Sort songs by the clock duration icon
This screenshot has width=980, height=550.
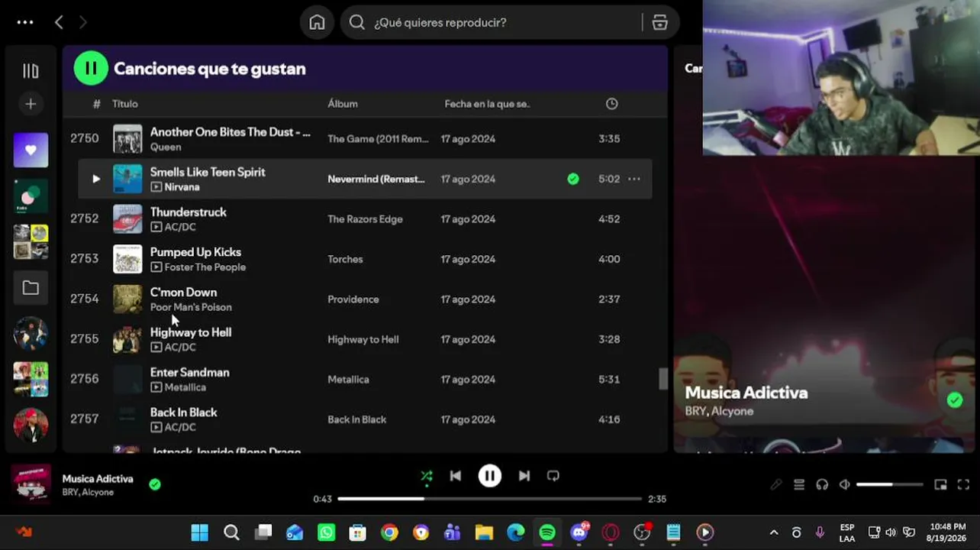612,104
